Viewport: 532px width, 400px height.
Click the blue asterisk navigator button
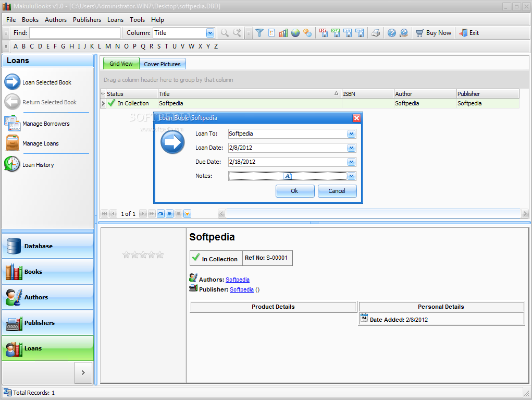pyautogui.click(x=170, y=214)
